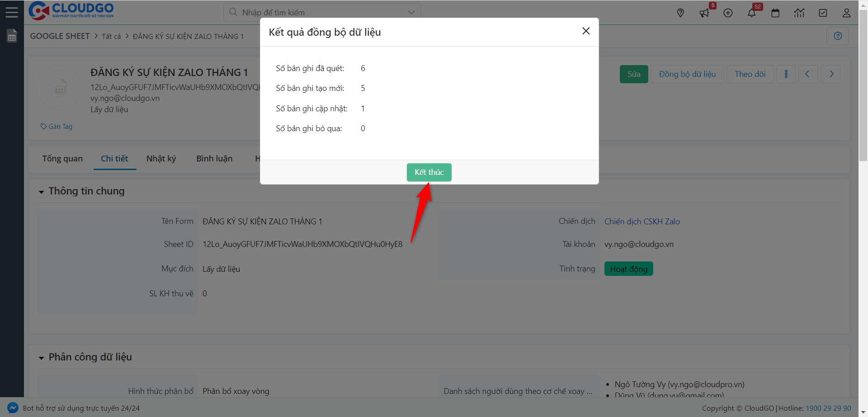
Task: Click the location pin icon
Action: point(680,13)
